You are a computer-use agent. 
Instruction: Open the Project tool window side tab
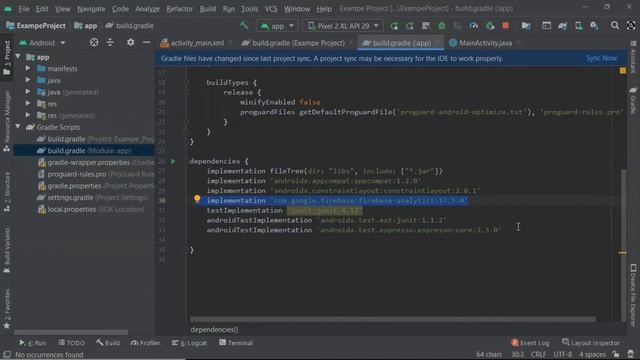7,57
